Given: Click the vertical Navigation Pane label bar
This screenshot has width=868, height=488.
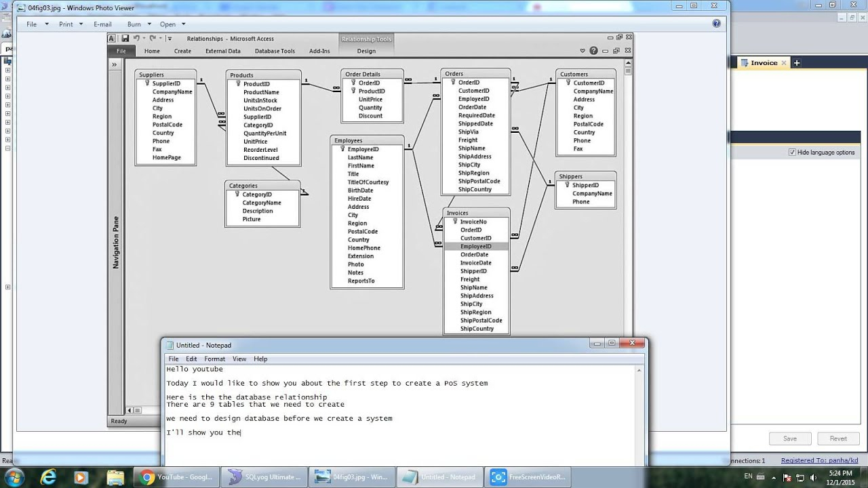Looking at the screenshot, I should point(115,242).
